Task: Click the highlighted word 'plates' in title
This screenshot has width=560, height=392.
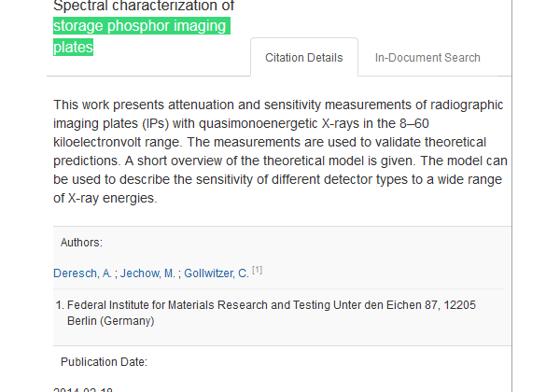Action: [x=74, y=47]
